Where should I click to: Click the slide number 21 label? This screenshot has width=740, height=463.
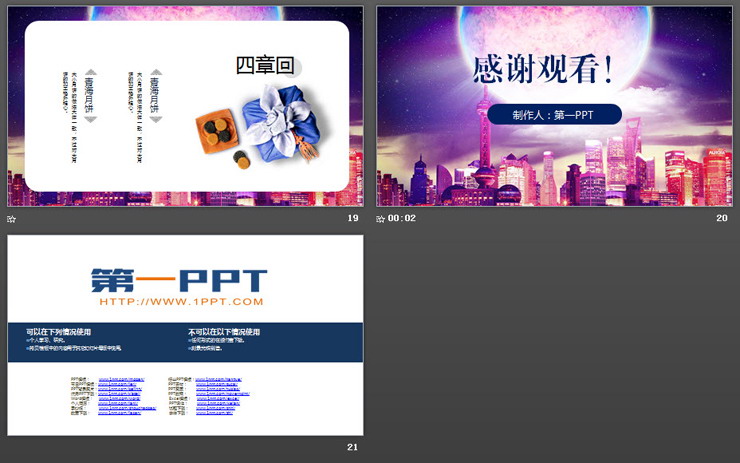352,447
